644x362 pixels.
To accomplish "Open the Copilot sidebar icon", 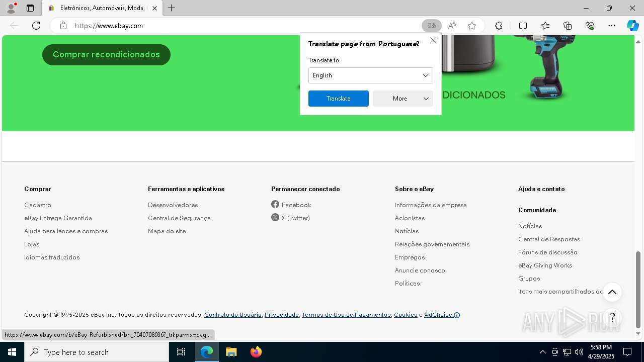I will (632, 26).
